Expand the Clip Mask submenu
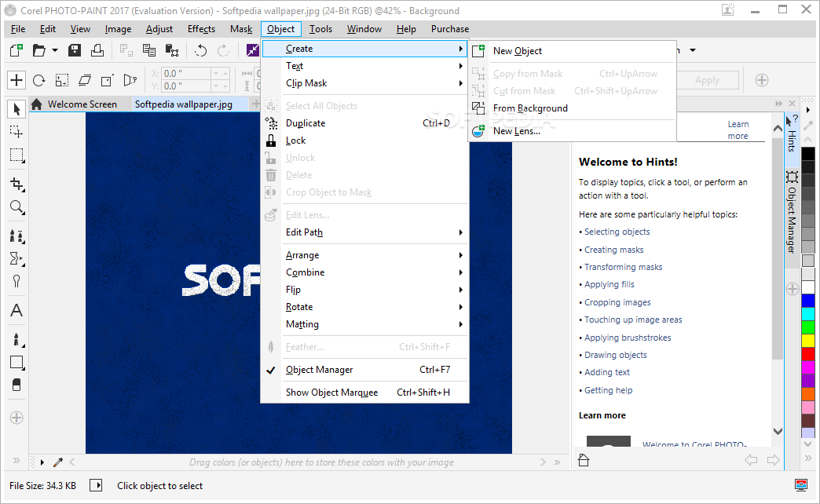Screen dimensions: 820x504 365,82
